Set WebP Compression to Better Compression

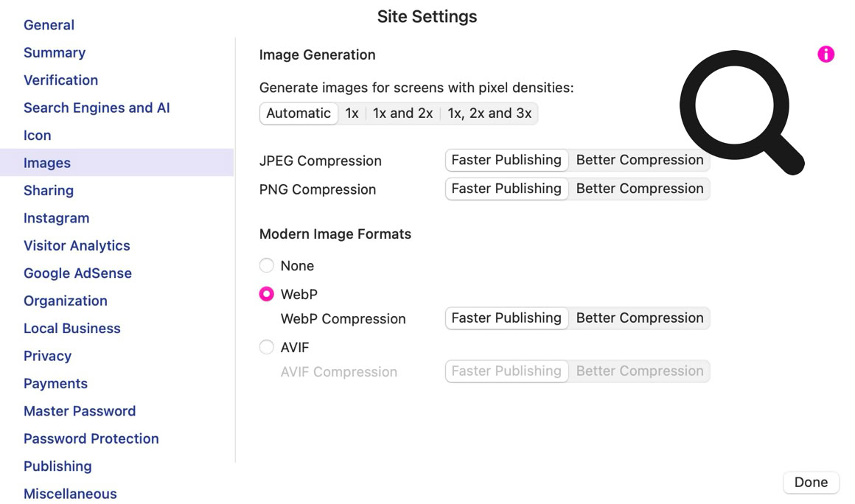pos(639,318)
